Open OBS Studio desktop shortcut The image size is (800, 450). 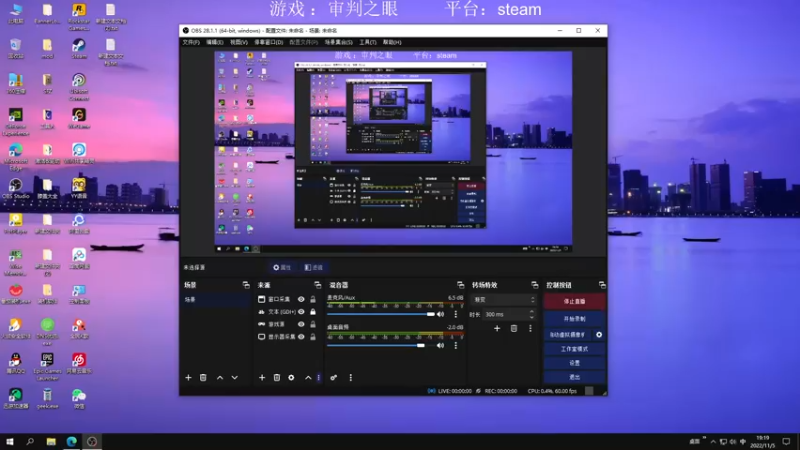[16, 189]
